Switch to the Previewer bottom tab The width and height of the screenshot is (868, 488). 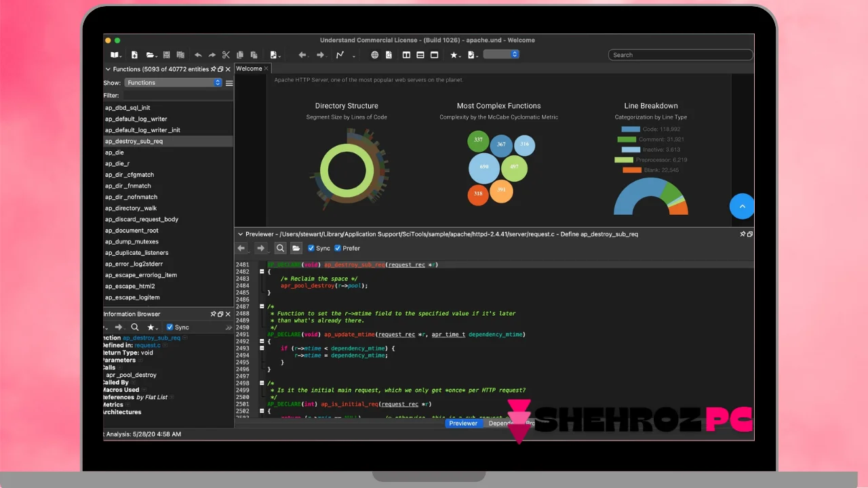coord(463,423)
